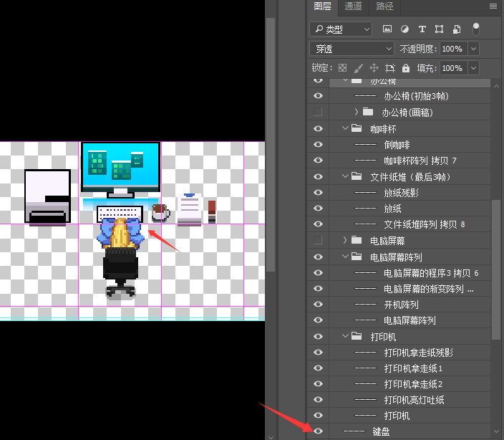Click lock transparent pixels icon
The height and width of the screenshot is (440, 504).
pos(342,68)
